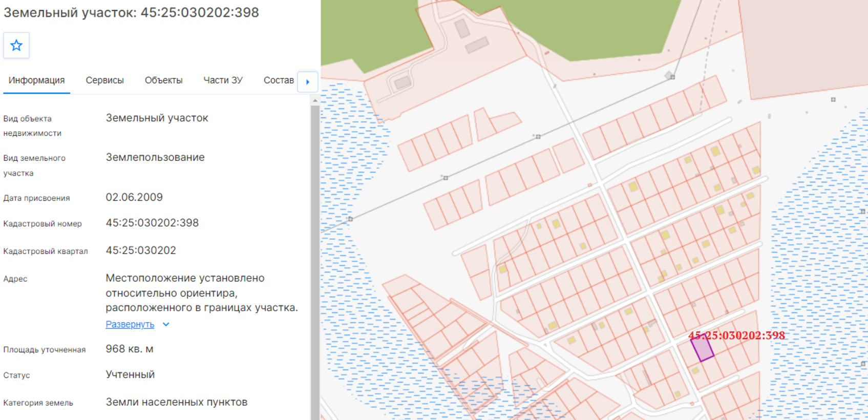This screenshot has width=868, height=420.
Task: Click the Дата присвоения label
Action: coord(36,198)
